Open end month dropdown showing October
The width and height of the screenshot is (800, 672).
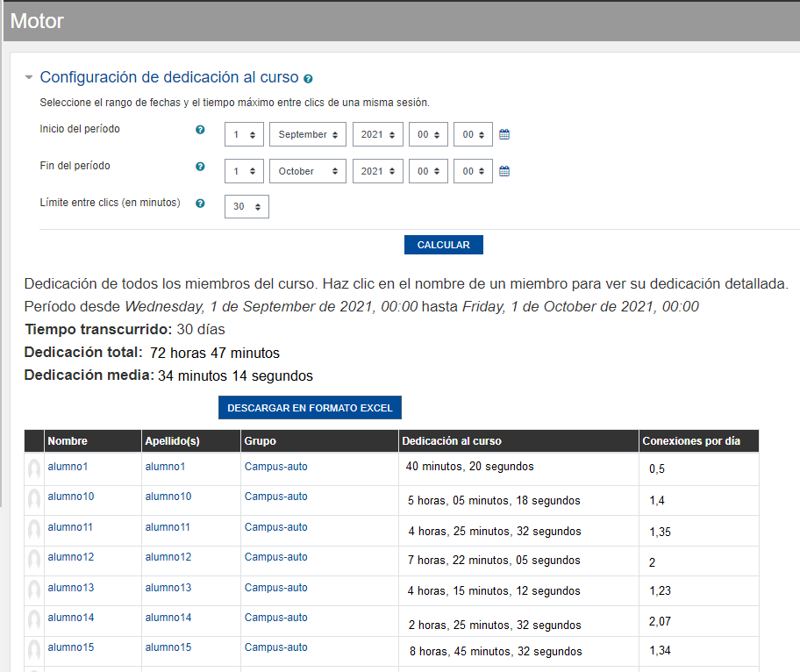307,172
